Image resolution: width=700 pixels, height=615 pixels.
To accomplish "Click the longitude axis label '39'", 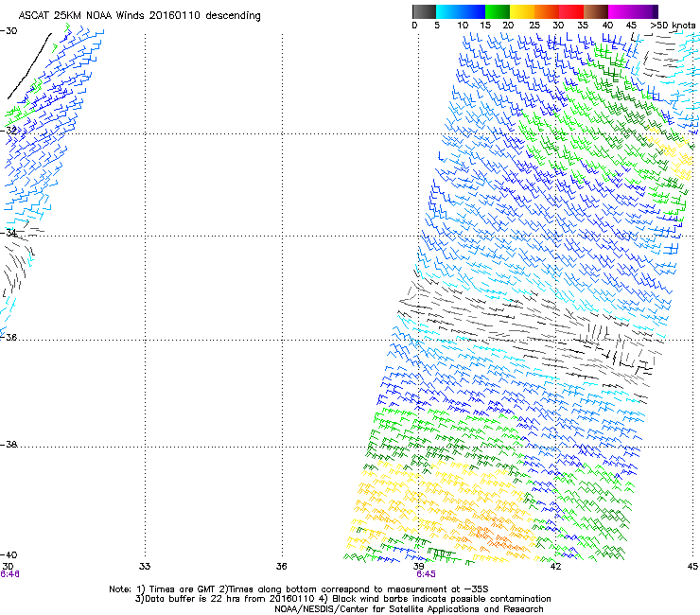I will (418, 567).
